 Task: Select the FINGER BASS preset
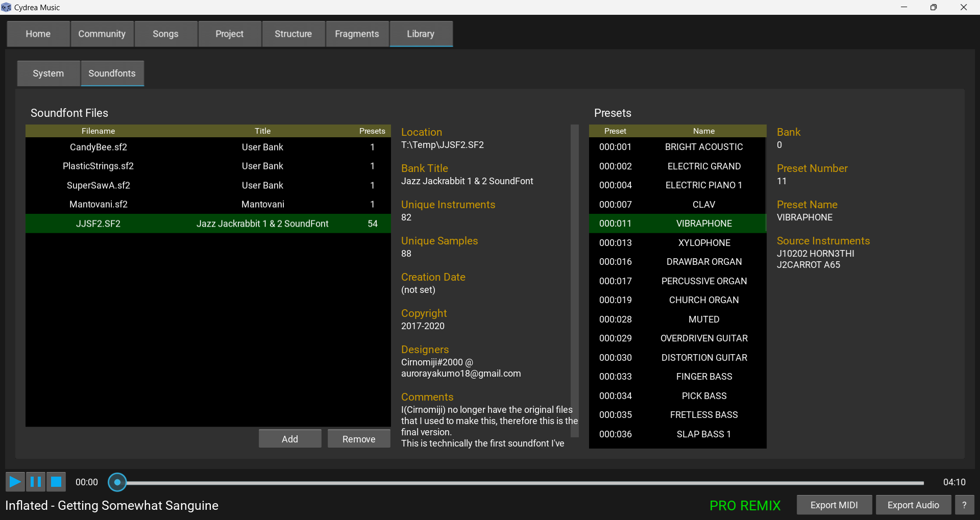(677, 377)
